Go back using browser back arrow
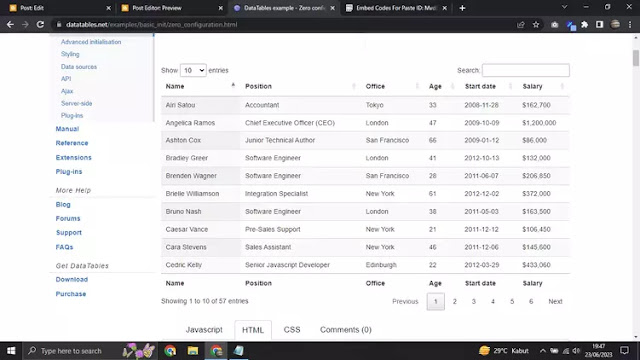640x360 pixels. (x=10, y=24)
